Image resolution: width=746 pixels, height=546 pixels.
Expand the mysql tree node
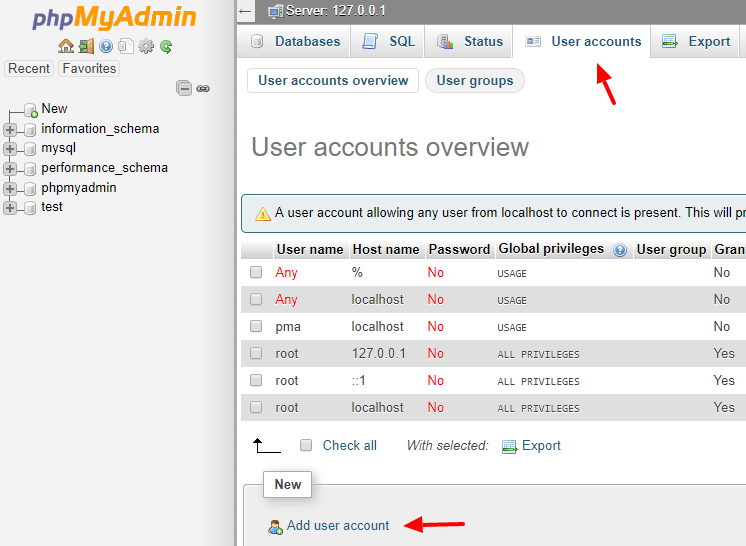[x=10, y=149]
